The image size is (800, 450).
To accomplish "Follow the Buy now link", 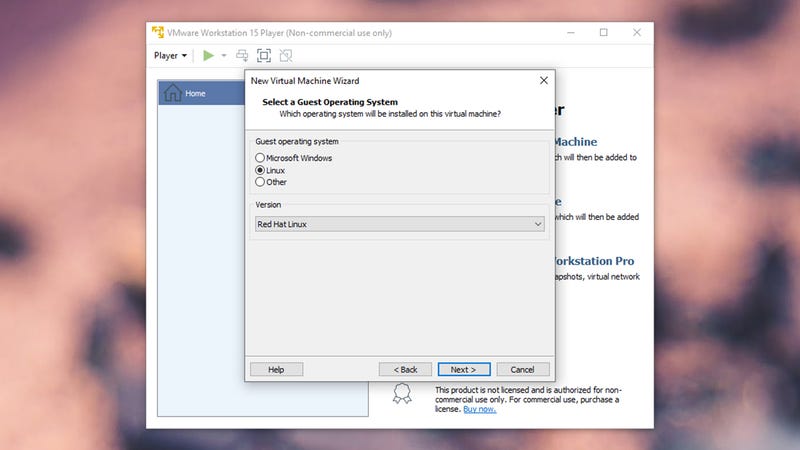I will pyautogui.click(x=480, y=409).
